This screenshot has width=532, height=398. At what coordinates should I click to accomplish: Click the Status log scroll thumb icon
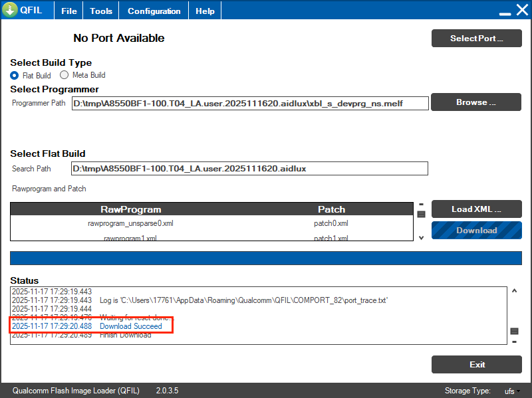(x=514, y=331)
